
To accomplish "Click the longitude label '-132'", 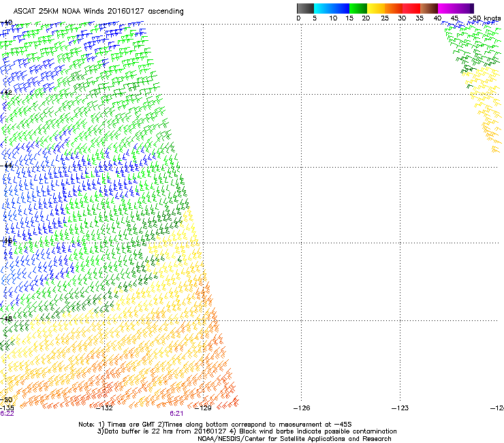I will 104,408.
